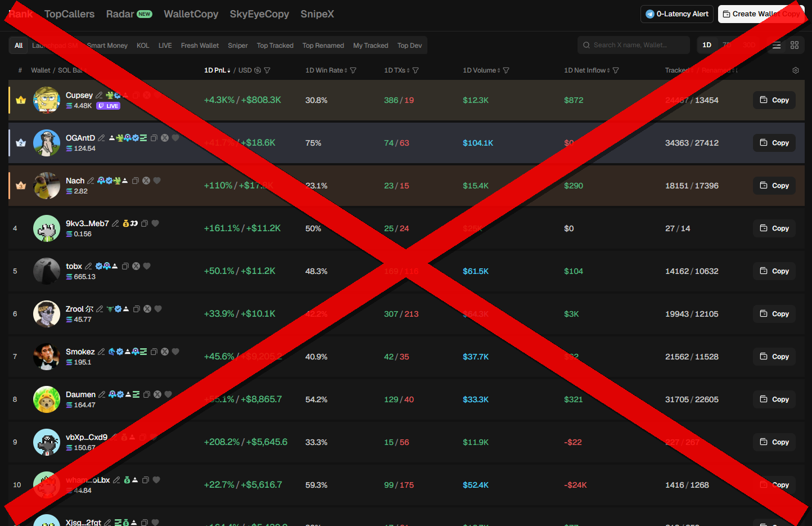812x526 pixels.
Task: Click the bronze crown rank-3 icon
Action: [x=21, y=186]
